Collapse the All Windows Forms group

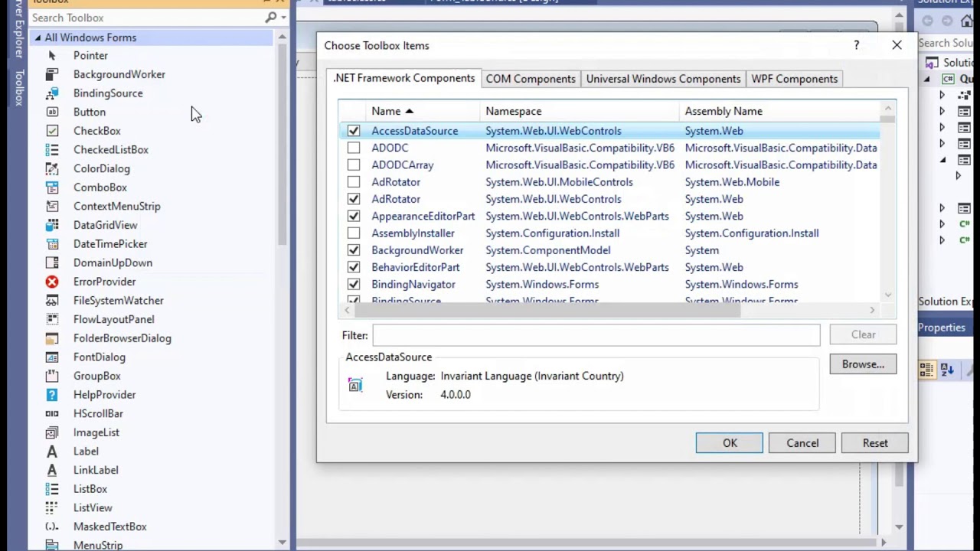pos(38,37)
